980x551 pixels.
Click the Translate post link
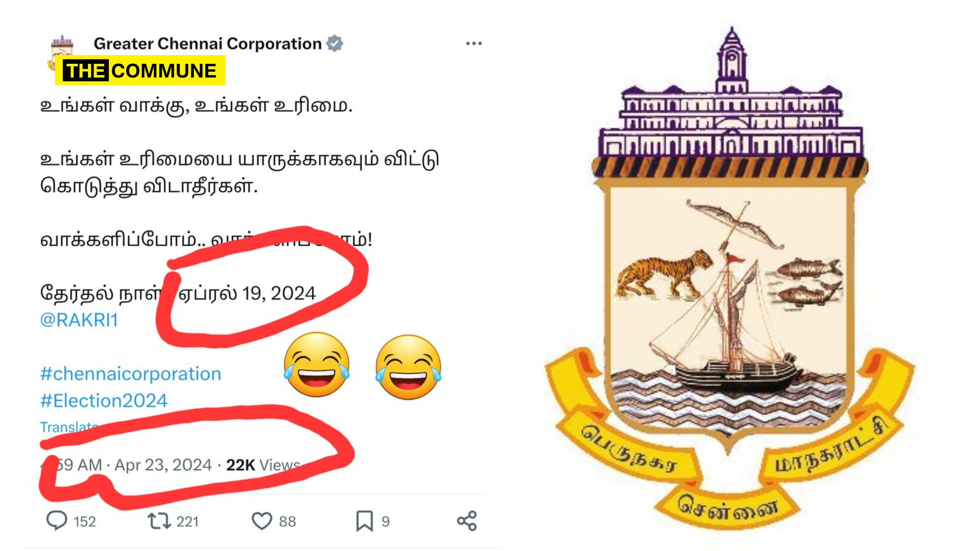(x=69, y=427)
